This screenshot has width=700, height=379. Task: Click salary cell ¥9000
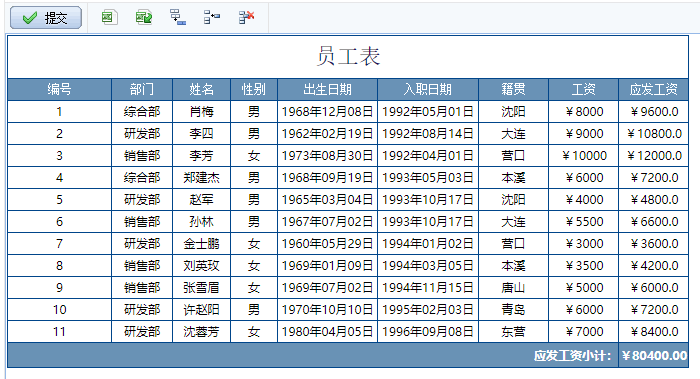pyautogui.click(x=583, y=133)
